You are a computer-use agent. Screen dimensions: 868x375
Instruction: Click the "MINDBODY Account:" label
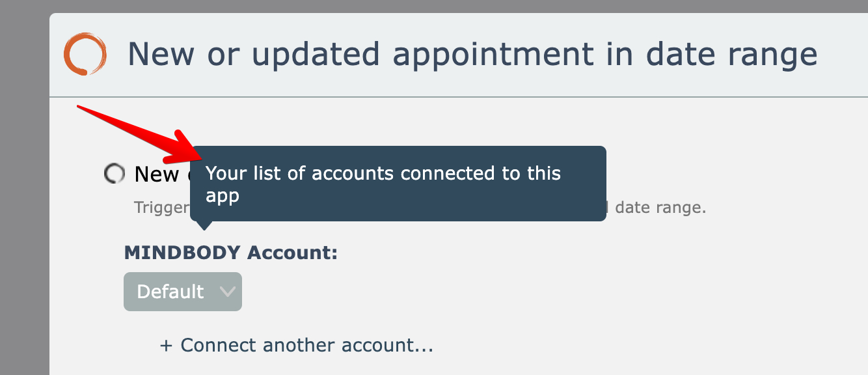point(231,253)
